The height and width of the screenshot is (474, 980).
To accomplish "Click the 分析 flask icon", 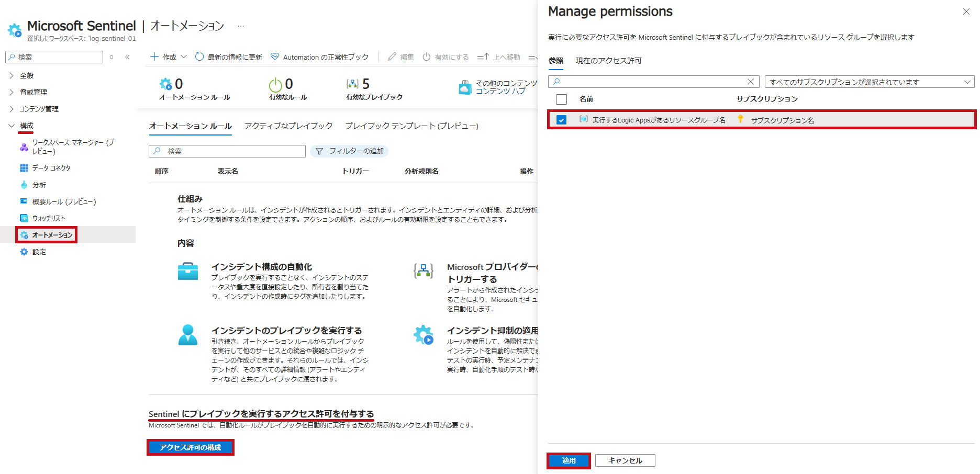I will (24, 185).
